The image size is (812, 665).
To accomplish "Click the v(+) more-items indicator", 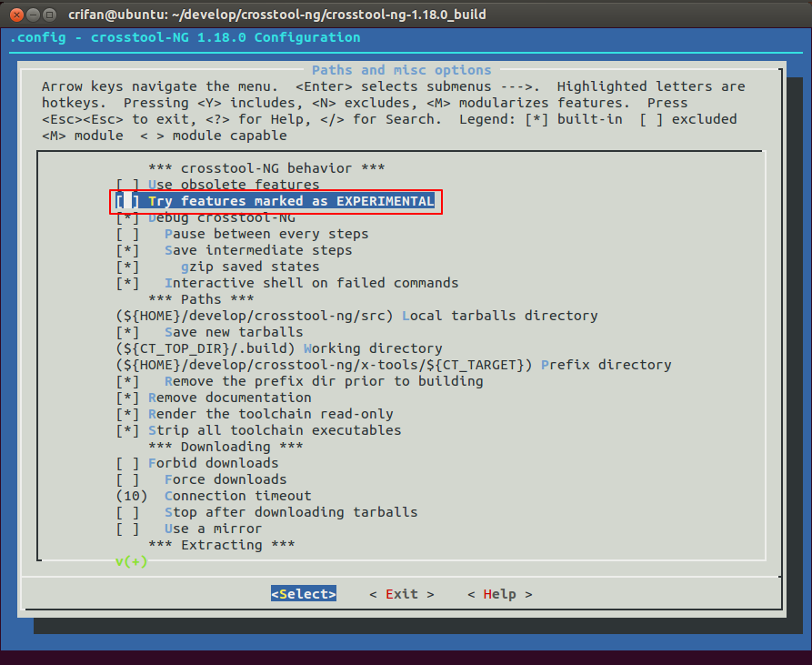I will (x=132, y=561).
